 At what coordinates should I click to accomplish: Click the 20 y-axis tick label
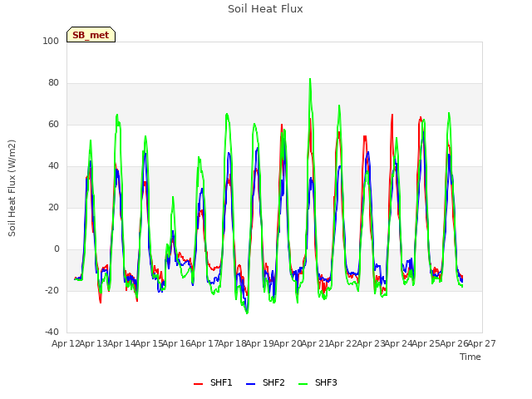pyautogui.click(x=53, y=207)
